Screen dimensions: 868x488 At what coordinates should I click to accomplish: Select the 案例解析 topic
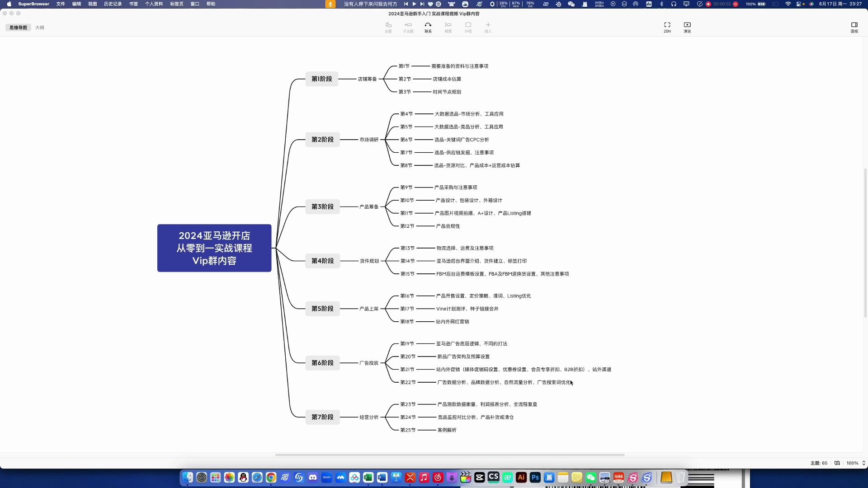[447, 430]
